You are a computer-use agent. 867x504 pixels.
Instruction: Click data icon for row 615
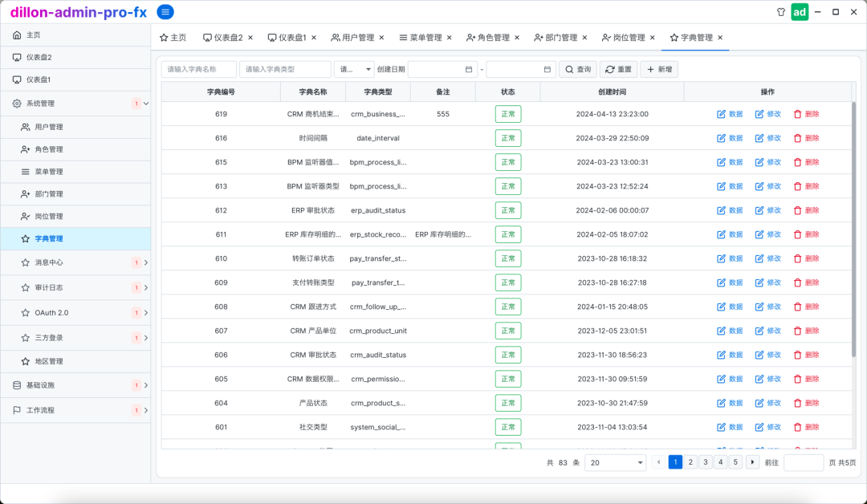pyautogui.click(x=721, y=162)
